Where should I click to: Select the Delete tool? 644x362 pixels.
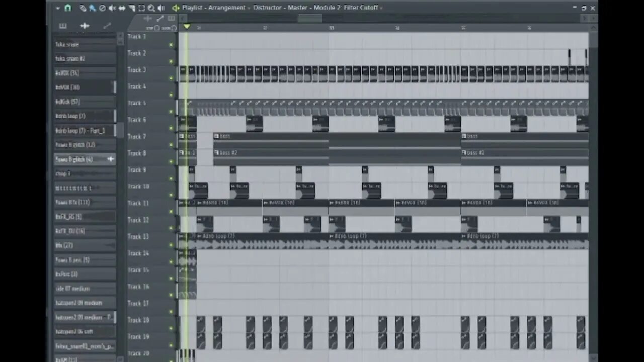[x=103, y=8]
